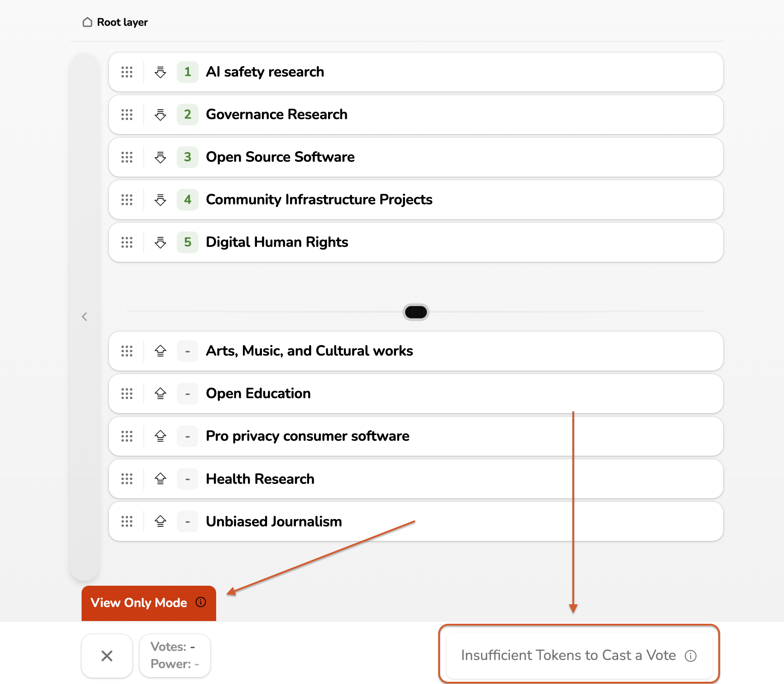Promote Open Education with the up arrow
The image size is (784, 684).
point(160,394)
